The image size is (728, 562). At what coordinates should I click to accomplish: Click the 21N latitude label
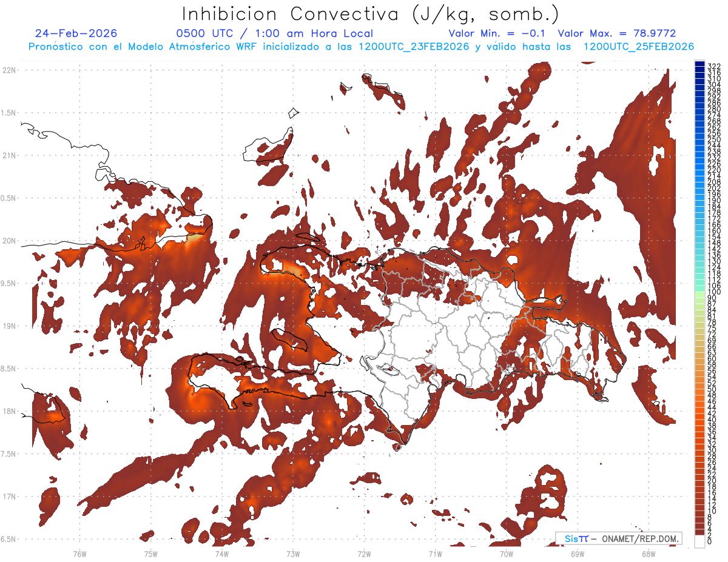[x=8, y=156]
